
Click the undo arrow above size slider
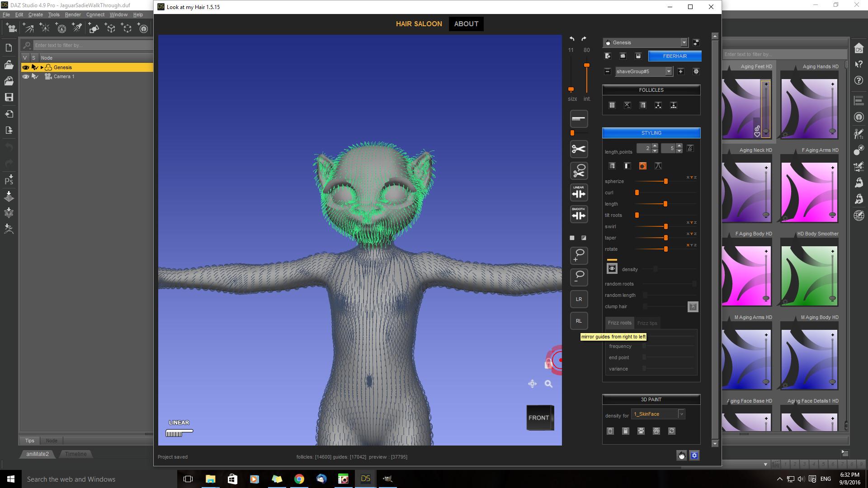572,39
